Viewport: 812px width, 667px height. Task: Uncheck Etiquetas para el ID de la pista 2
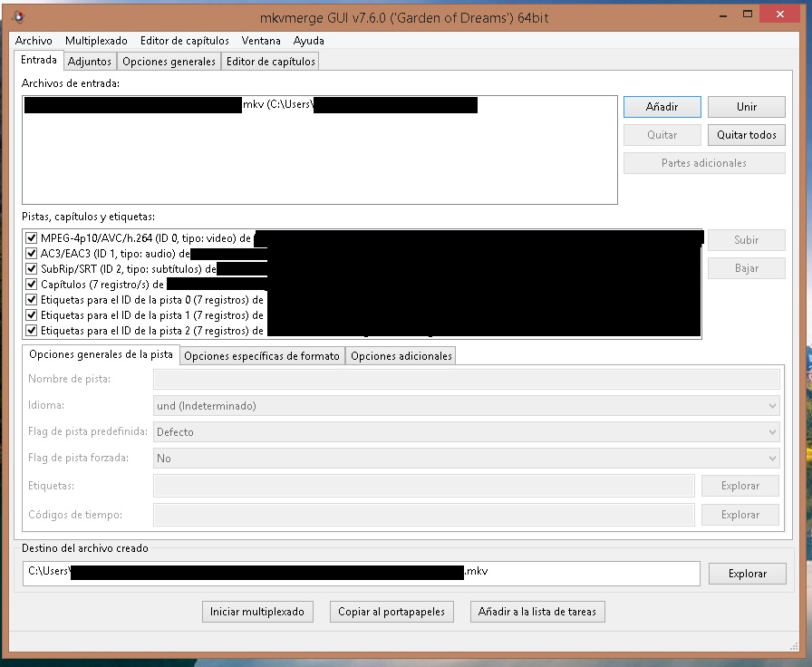31,331
